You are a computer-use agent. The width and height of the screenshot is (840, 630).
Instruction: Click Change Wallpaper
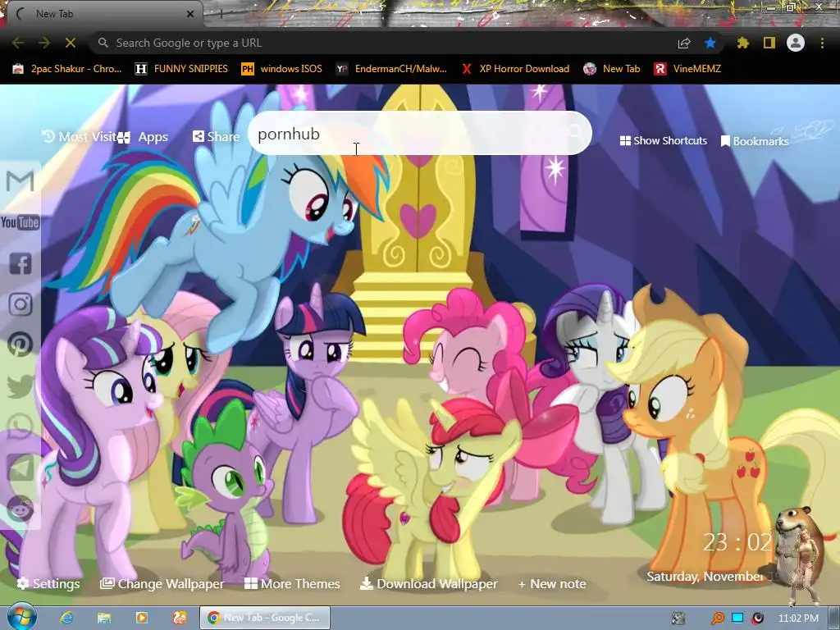[x=162, y=583]
